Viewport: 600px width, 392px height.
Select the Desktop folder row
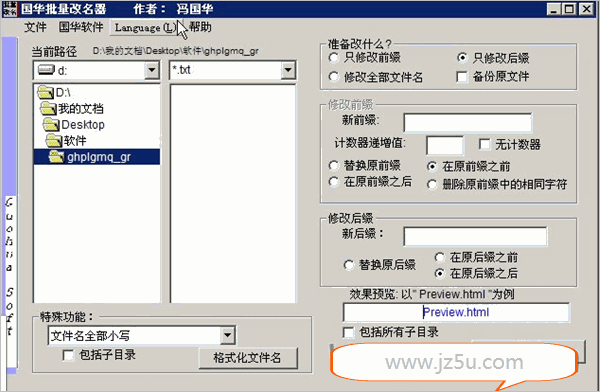(x=97, y=124)
